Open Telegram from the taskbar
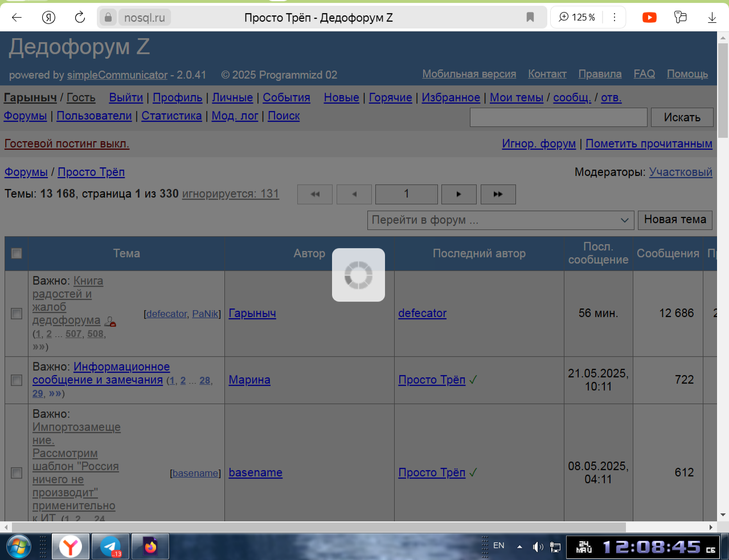 tap(110, 547)
